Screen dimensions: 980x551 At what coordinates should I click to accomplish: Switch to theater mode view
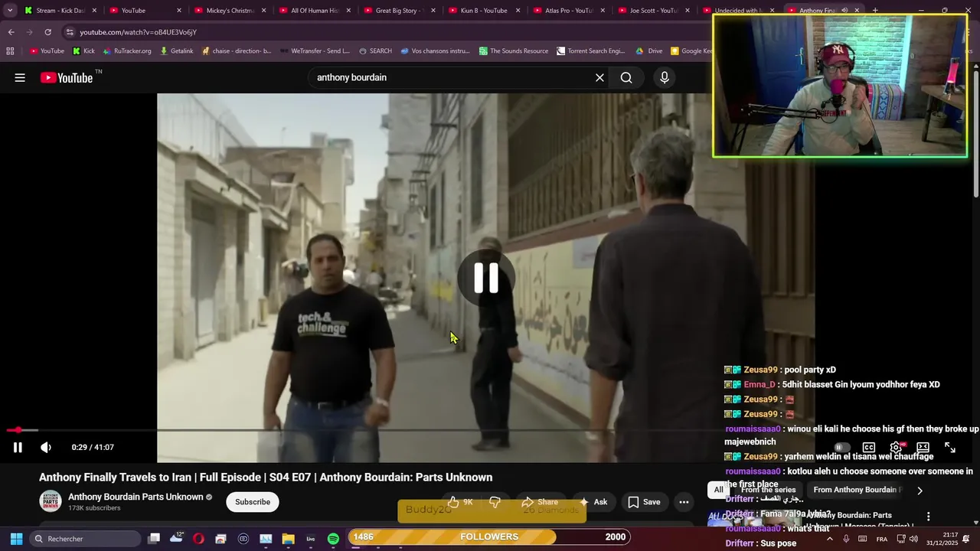click(x=923, y=448)
